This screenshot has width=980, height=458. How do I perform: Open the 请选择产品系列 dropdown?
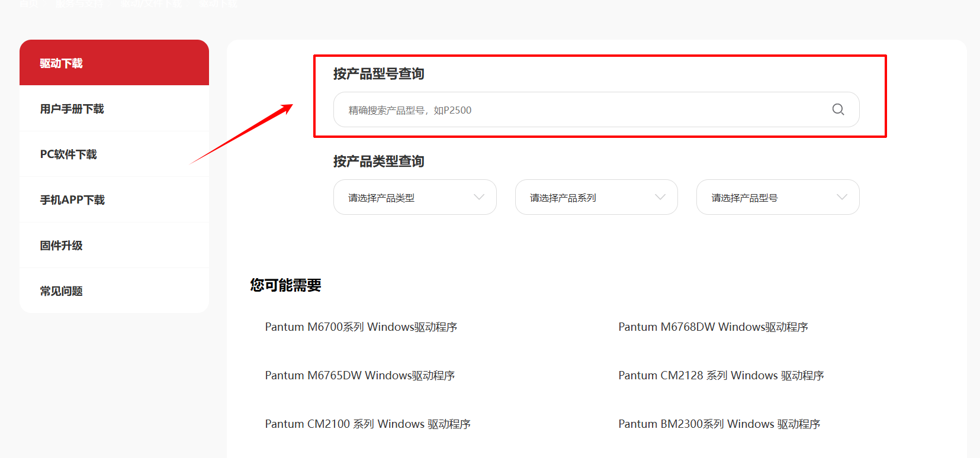click(x=596, y=197)
